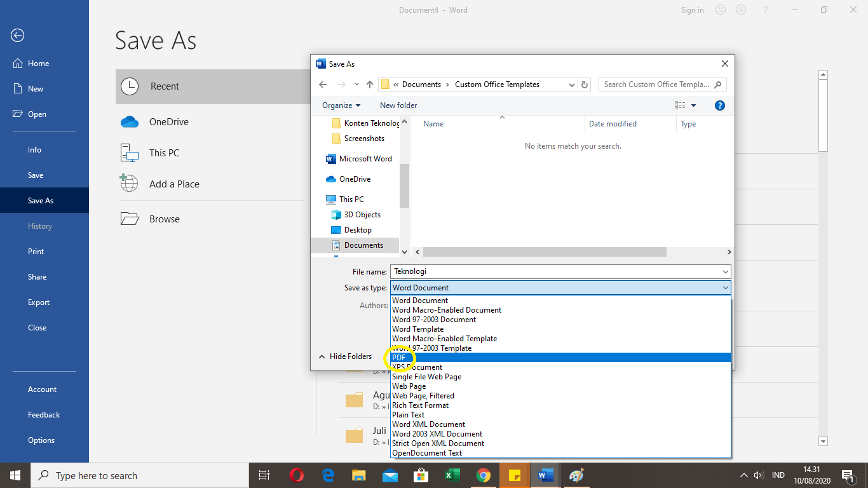Select OneDrive in the dialog folder tree
The height and width of the screenshot is (488, 868).
355,179
